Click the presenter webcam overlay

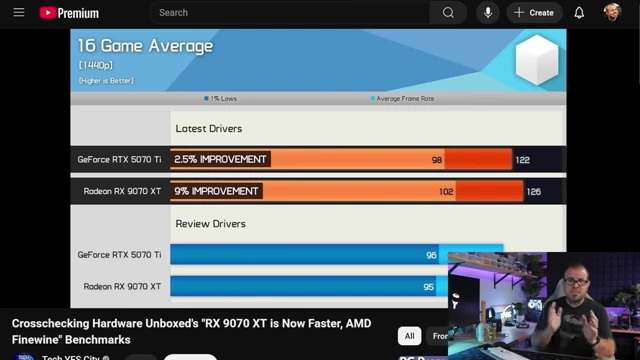point(544,306)
